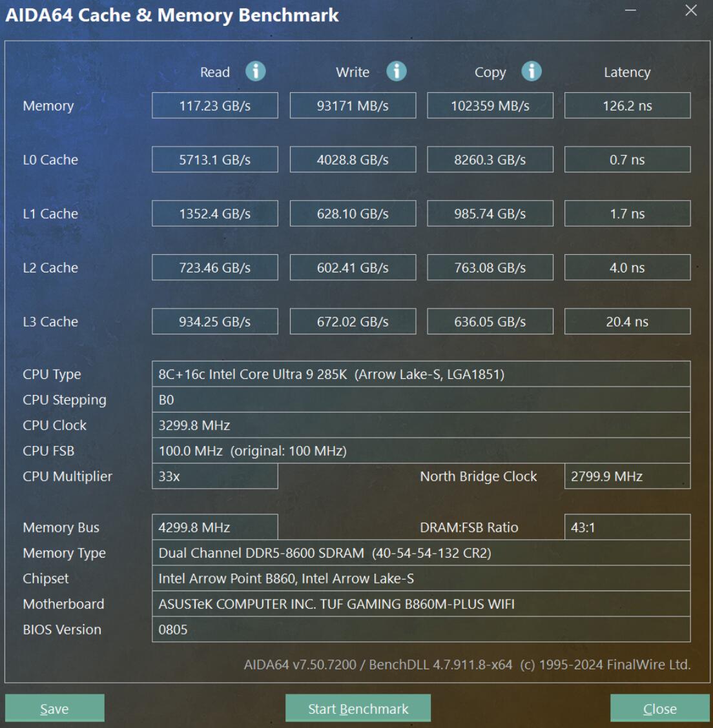
Task: Save the benchmark results
Action: 54,708
